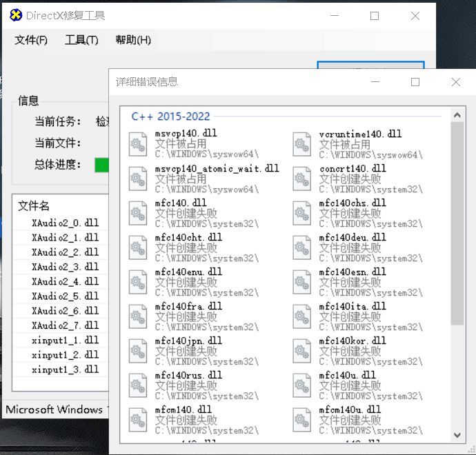Screen dimensions: 476x455
Task: Click the mfc140.dll file icon
Action: tap(138, 213)
